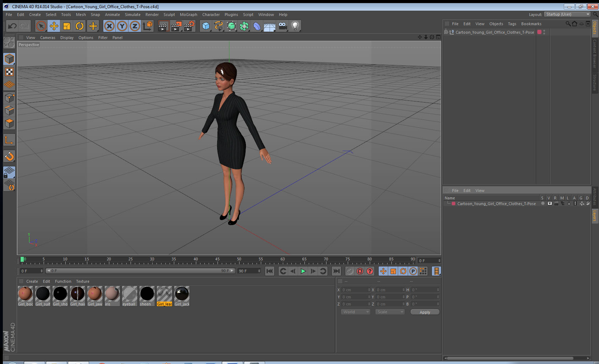Click the Apply button
Image resolution: width=599 pixels, height=364 pixels.
pos(425,312)
